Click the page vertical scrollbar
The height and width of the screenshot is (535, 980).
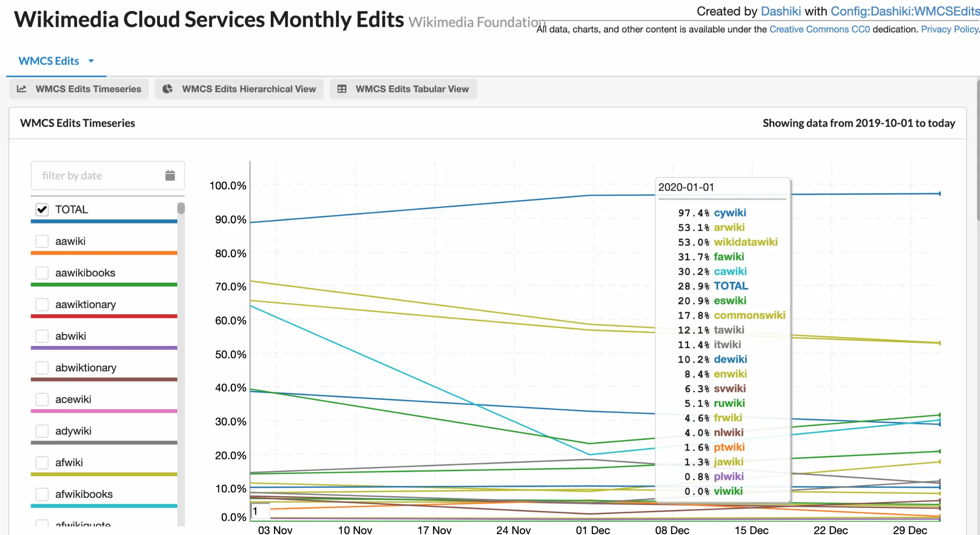coord(978,149)
